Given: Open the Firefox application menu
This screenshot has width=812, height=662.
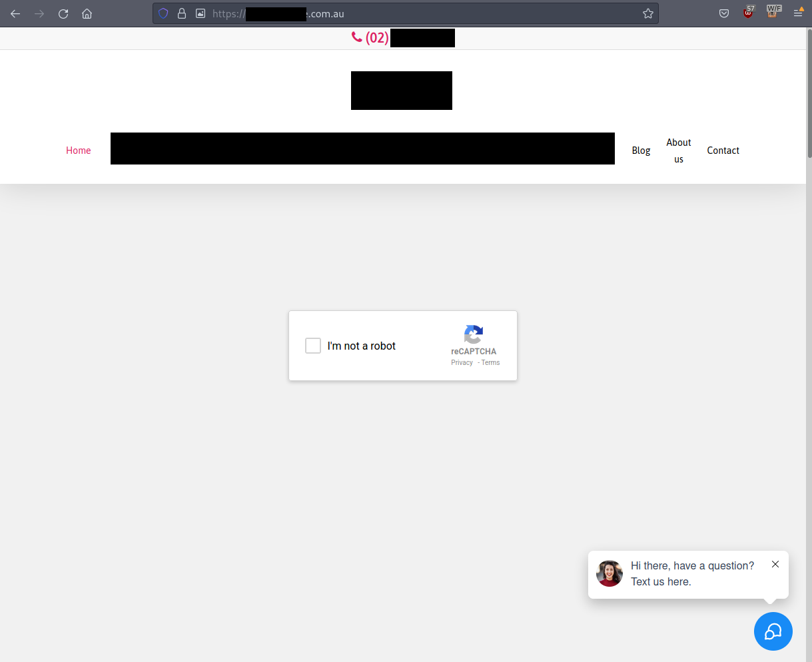Looking at the screenshot, I should coord(798,12).
